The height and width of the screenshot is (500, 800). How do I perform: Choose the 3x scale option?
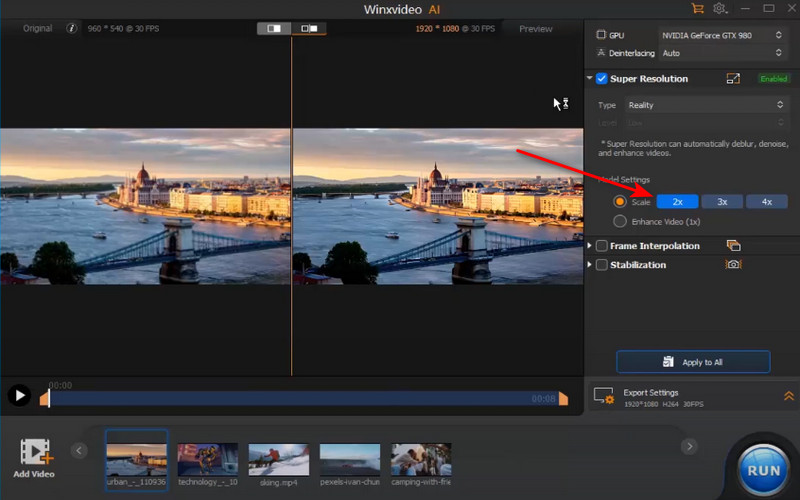click(722, 202)
